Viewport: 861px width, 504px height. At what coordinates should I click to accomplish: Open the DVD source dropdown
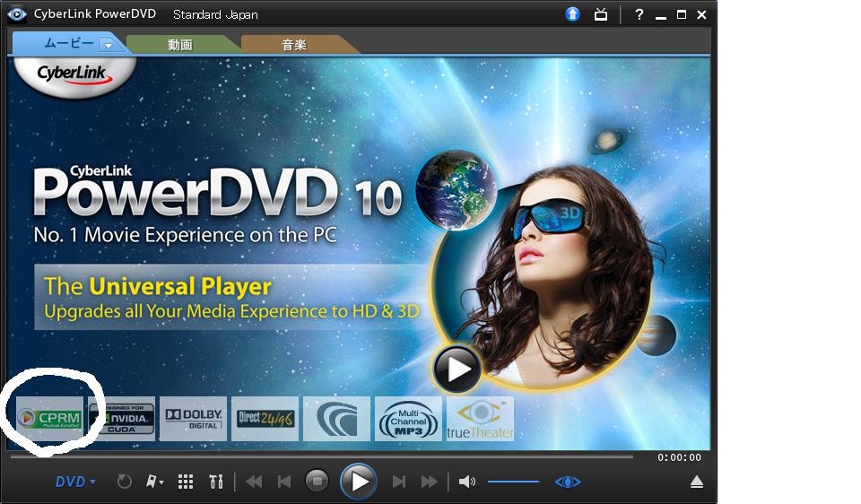coord(75,482)
